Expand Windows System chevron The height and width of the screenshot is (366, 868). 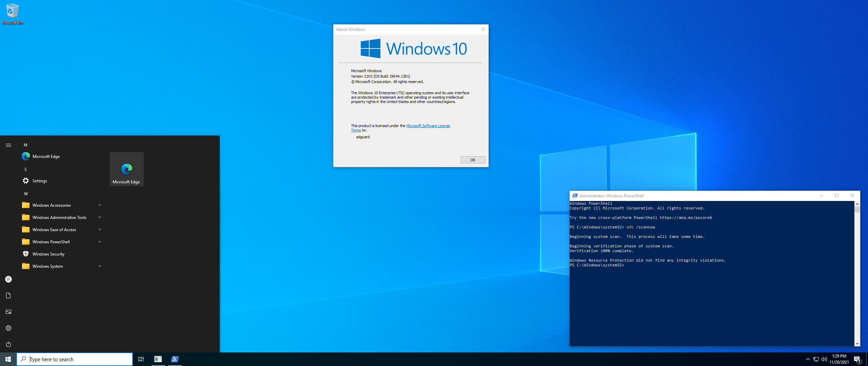pyautogui.click(x=100, y=266)
